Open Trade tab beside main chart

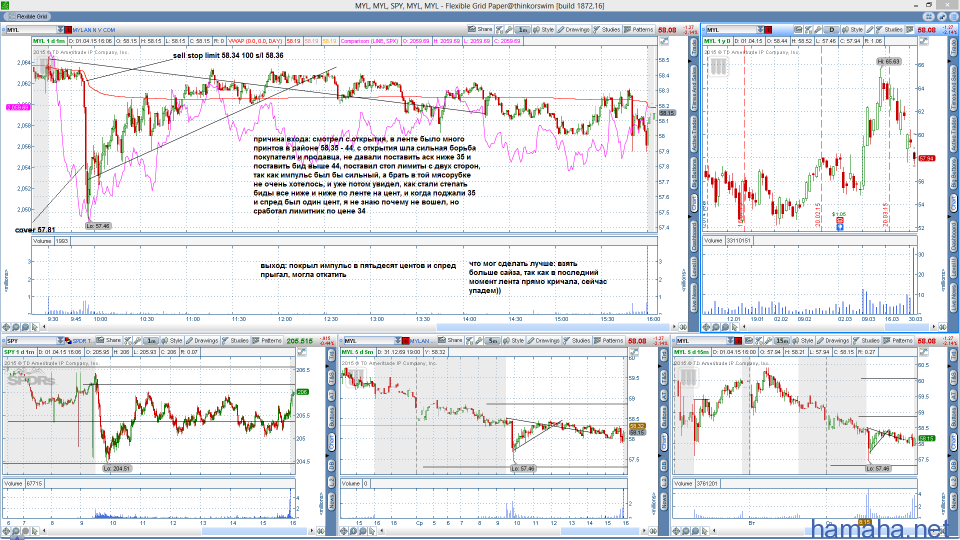[694, 47]
